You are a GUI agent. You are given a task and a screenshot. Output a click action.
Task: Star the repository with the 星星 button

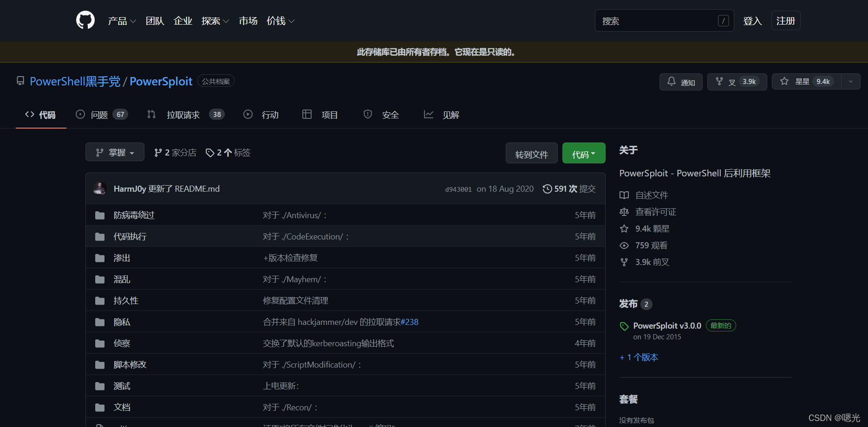(807, 82)
